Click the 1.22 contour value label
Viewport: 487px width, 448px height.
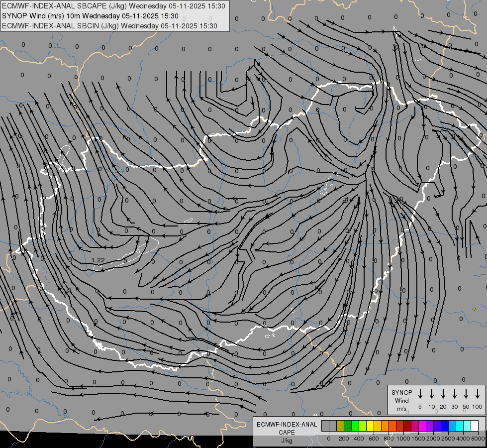(98, 260)
